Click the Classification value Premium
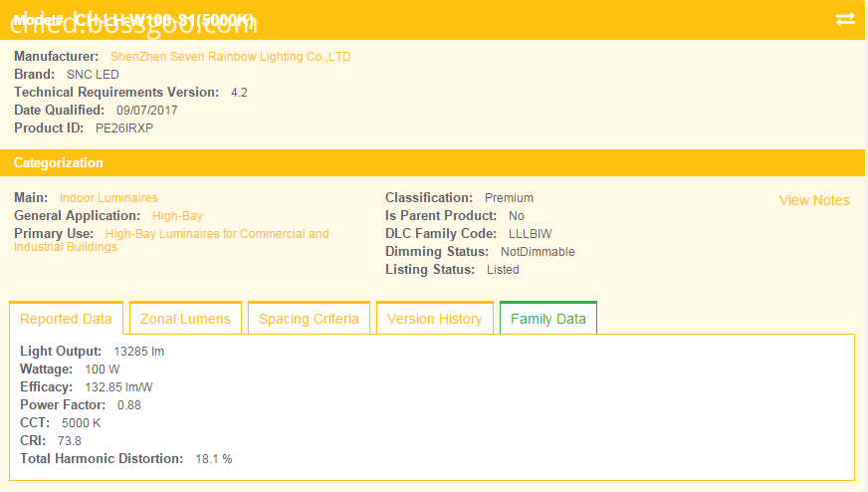Viewport: 868px width, 492px height. pyautogui.click(x=509, y=198)
